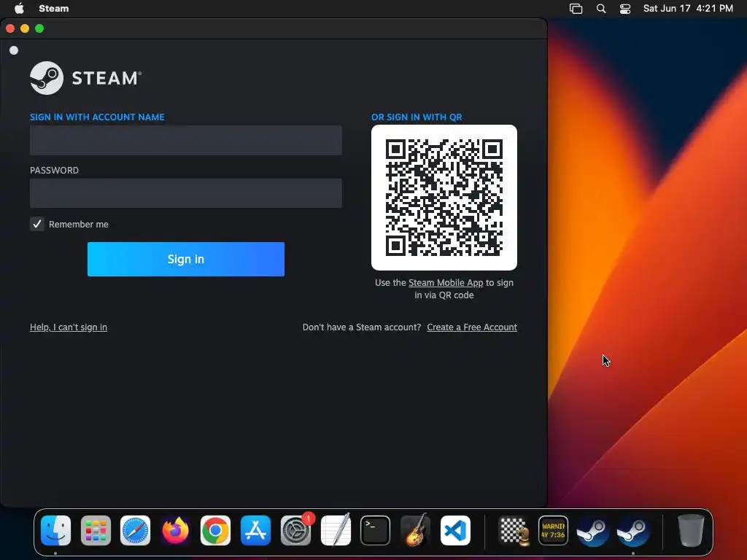Launch Visual Studio Code from the dock
The image size is (747, 560).
(x=455, y=531)
